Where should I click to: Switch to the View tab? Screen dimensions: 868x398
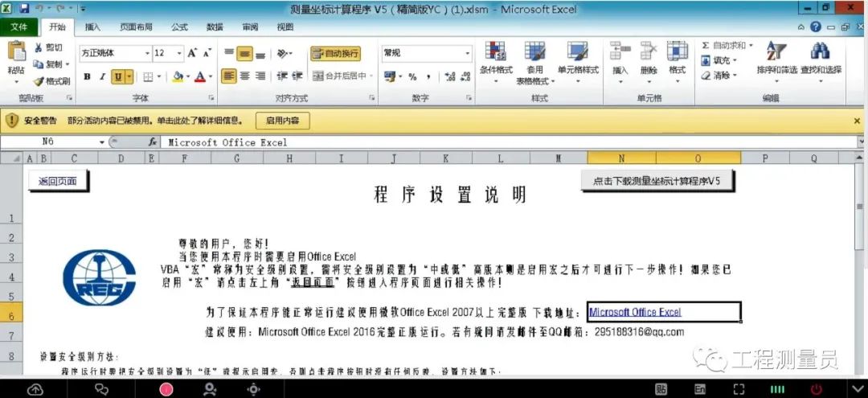285,27
